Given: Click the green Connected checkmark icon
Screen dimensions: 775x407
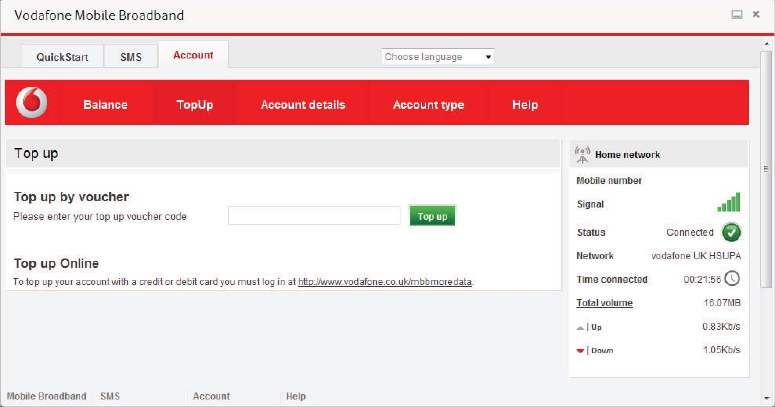Looking at the screenshot, I should coord(732,232).
